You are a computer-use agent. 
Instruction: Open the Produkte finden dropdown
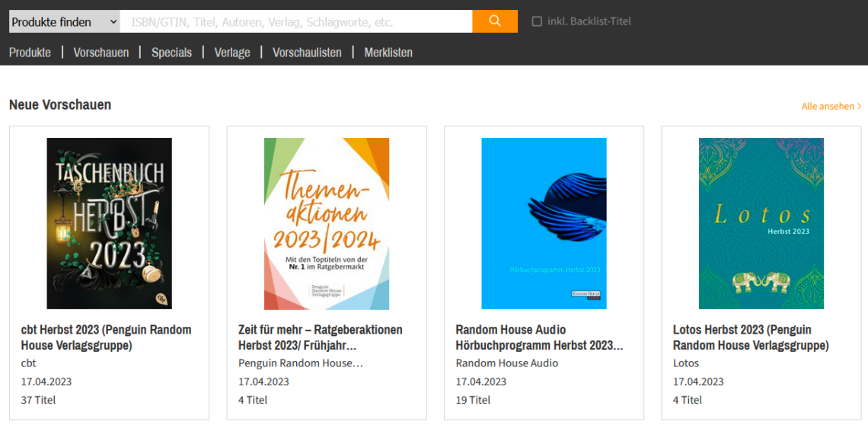pyautogui.click(x=64, y=21)
